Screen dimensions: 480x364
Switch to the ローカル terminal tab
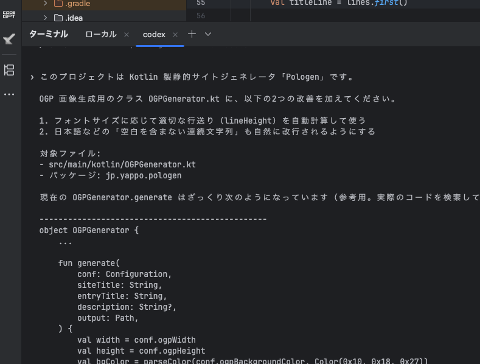(101, 34)
